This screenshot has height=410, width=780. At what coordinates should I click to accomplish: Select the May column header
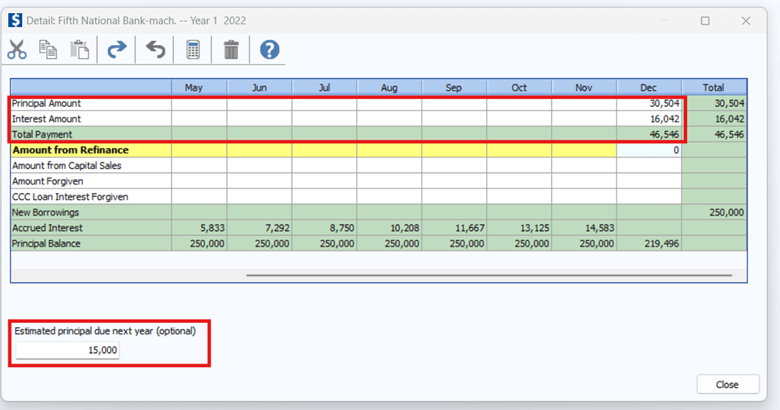click(199, 88)
